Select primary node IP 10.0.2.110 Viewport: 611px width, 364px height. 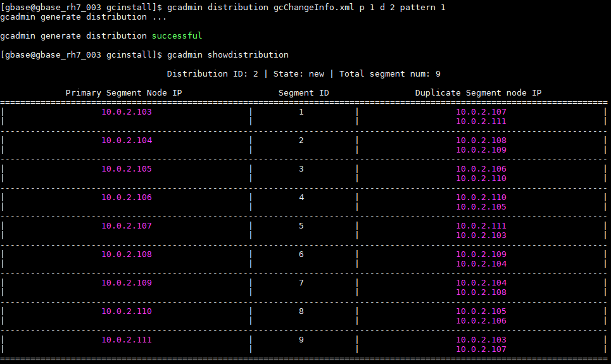tap(127, 311)
